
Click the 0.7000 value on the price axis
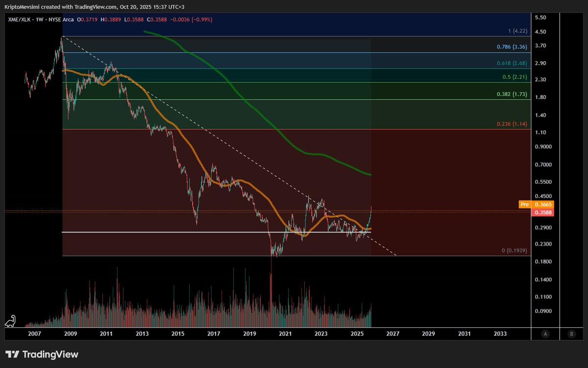pyautogui.click(x=542, y=164)
